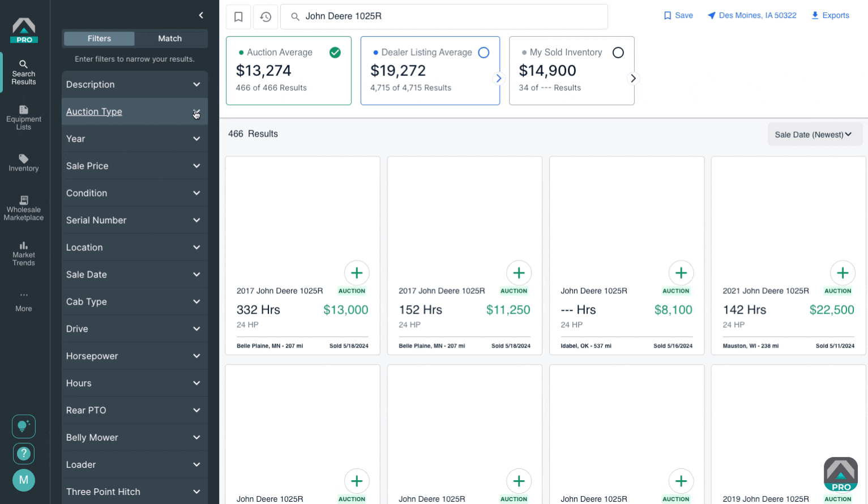Click arrow on the Dealer Listing Average card edge
The height and width of the screenshot is (504, 868).
tap(499, 79)
